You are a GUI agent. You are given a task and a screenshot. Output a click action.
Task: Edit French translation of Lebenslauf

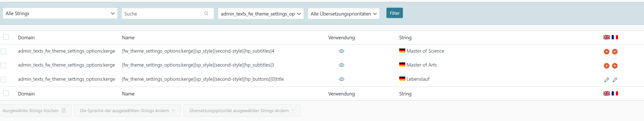tap(615, 80)
